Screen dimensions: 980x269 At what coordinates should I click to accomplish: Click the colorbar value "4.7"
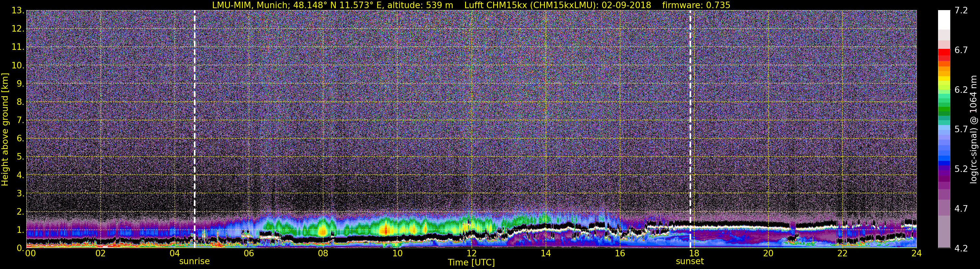[961, 209]
